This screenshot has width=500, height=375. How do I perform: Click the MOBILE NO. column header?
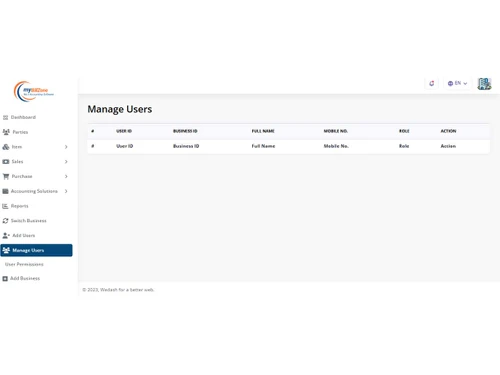pos(336,131)
